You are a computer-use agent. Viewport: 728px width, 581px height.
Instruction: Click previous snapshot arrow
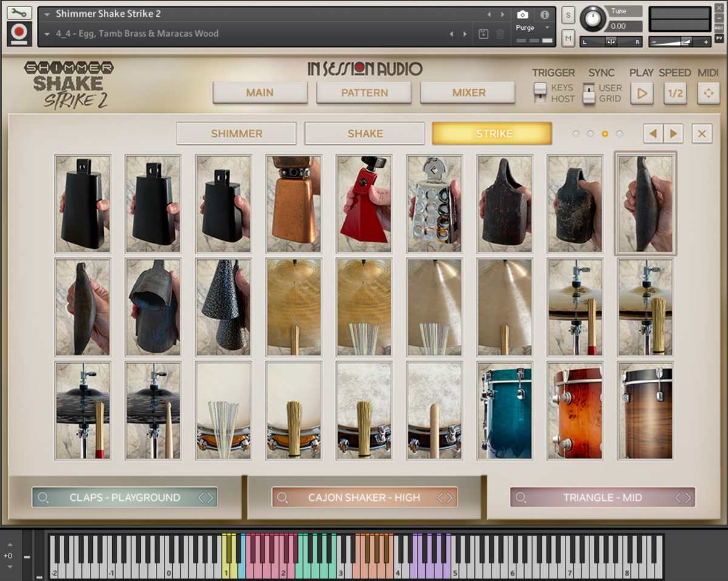[451, 34]
